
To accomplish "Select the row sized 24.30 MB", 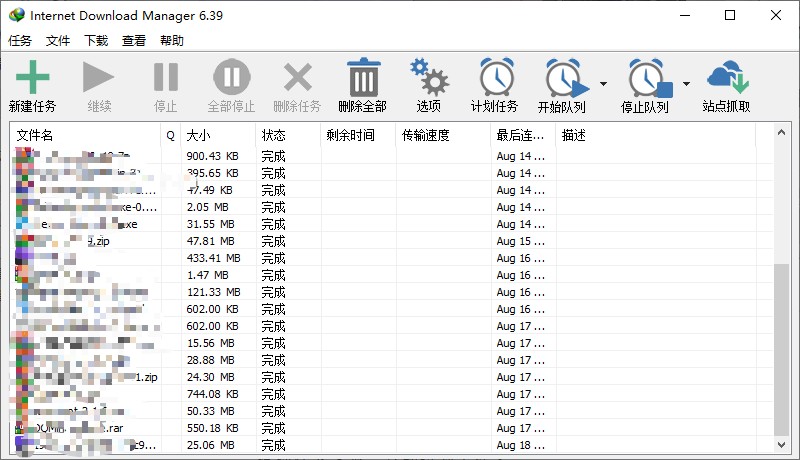I will (392, 377).
